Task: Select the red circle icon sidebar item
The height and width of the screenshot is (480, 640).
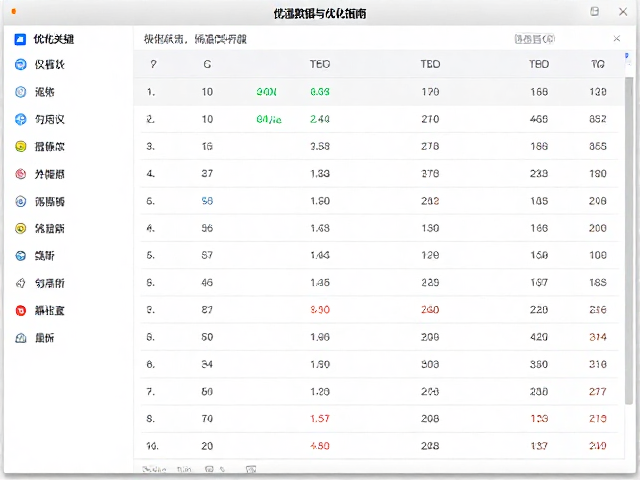Action: tap(20, 311)
